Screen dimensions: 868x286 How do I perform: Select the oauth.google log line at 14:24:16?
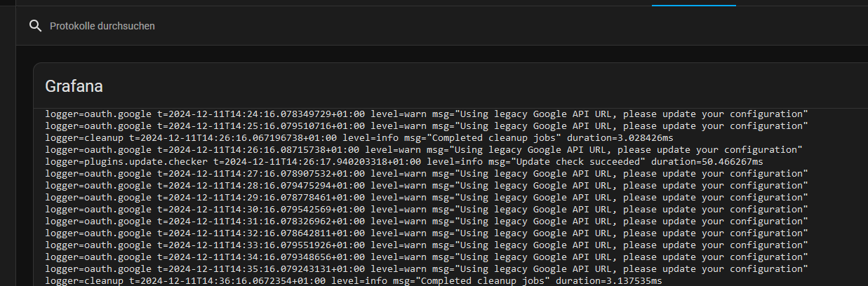tap(427, 114)
